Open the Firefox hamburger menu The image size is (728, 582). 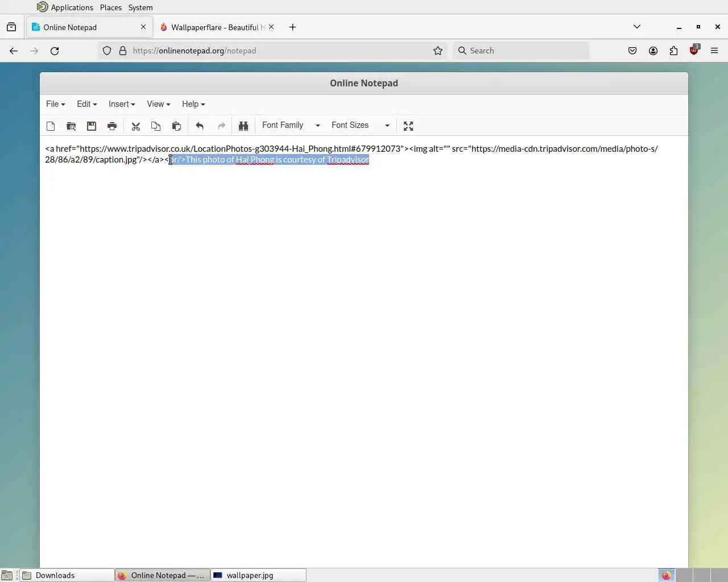[x=714, y=51]
